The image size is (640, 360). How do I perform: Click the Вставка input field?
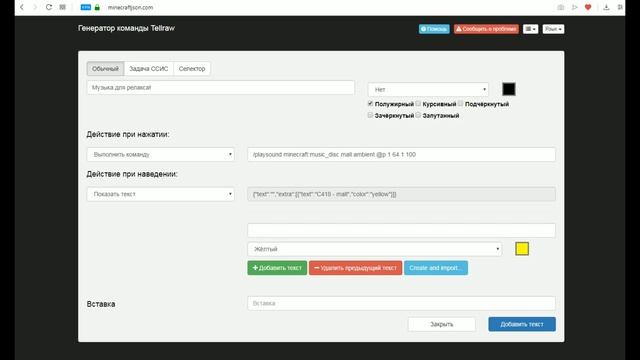click(401, 303)
